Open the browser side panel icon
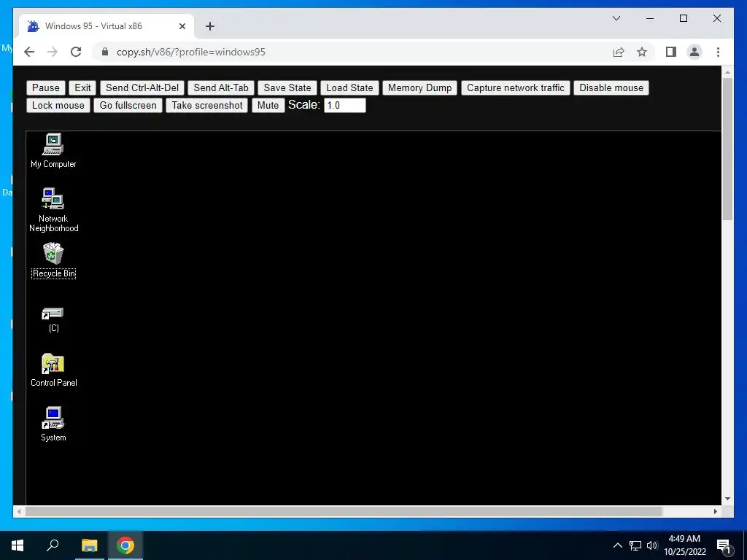The image size is (747, 560). [x=671, y=52]
